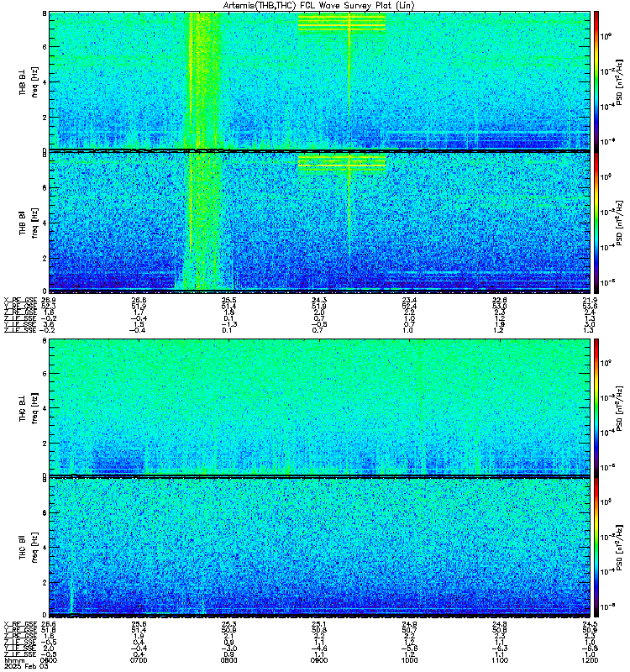Click the 4 Hz tick on the THB B∥ axis
The width and height of the screenshot is (630, 672).
45,223
